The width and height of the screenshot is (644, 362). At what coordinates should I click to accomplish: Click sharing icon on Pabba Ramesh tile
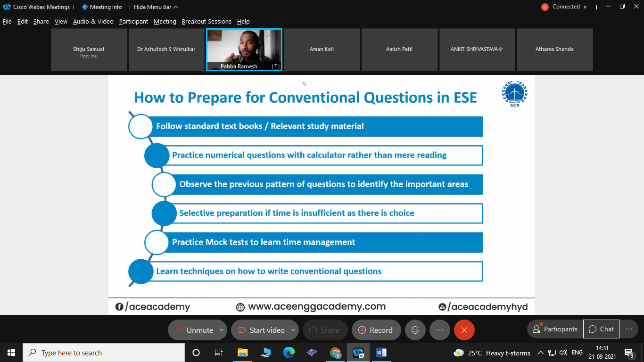[x=276, y=66]
